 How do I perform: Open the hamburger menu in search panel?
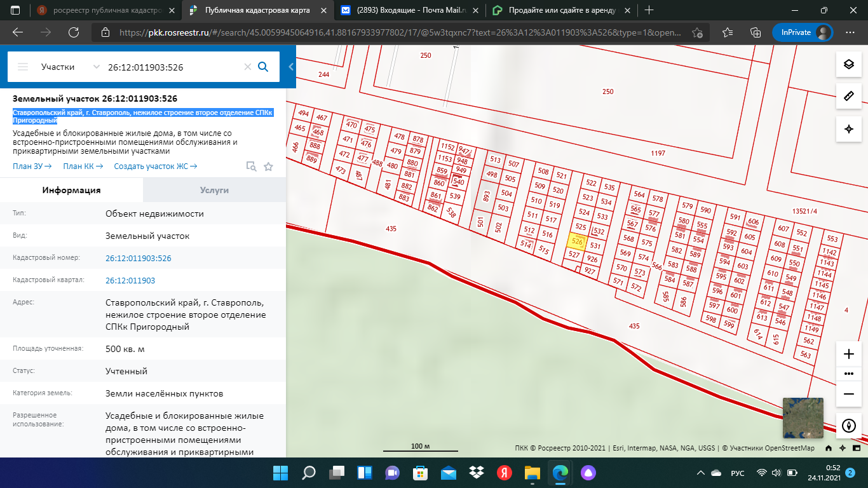pyautogui.click(x=24, y=67)
